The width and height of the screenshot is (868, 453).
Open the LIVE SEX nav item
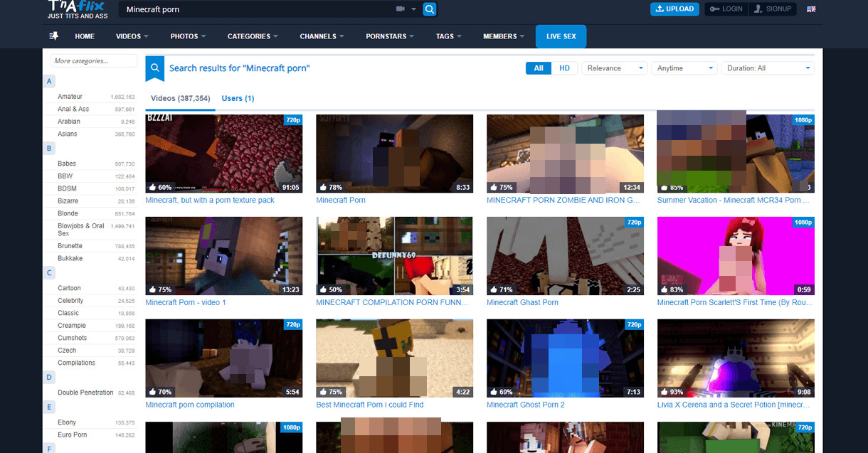coord(561,36)
